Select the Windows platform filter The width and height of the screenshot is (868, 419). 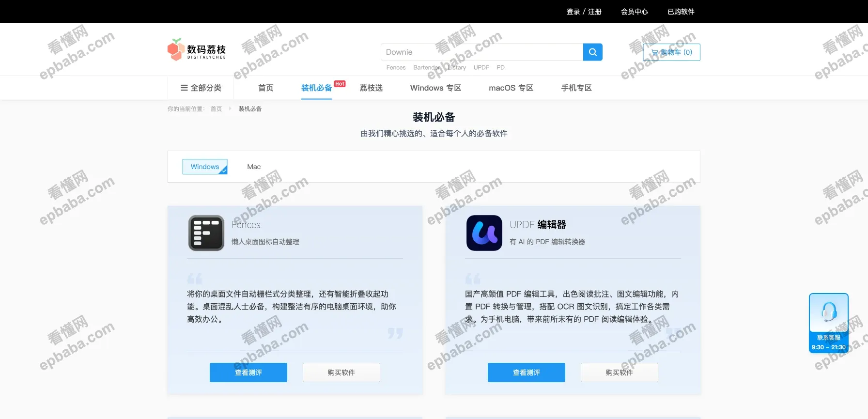pos(205,167)
